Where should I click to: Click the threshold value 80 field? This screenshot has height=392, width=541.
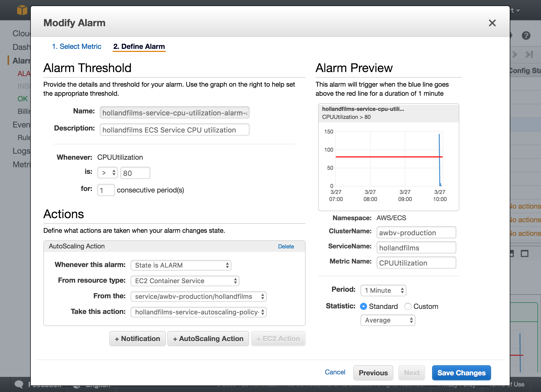pyautogui.click(x=135, y=173)
